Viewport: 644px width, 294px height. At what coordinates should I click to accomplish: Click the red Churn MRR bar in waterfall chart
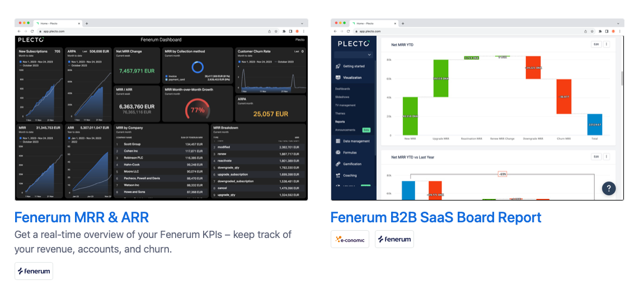coord(564,97)
